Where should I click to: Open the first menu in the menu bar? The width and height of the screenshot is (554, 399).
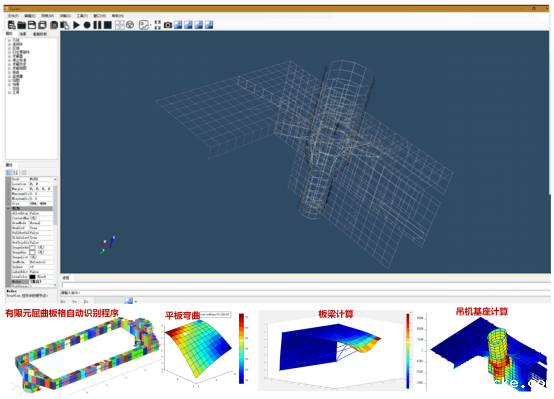[x=13, y=16]
